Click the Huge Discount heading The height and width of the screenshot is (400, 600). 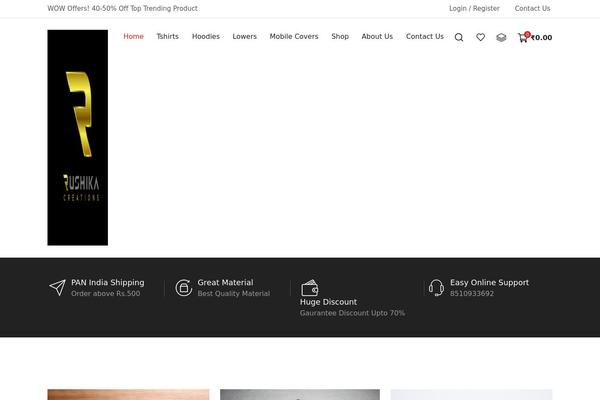328,302
